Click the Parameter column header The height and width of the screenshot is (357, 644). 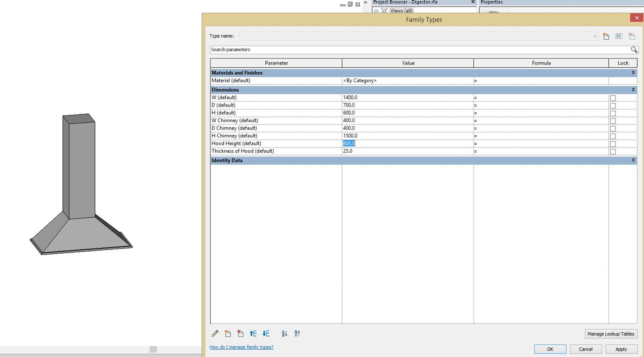click(276, 63)
